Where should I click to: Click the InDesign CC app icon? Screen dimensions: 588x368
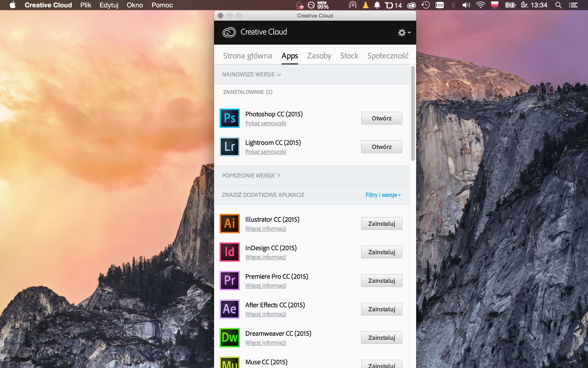click(229, 252)
